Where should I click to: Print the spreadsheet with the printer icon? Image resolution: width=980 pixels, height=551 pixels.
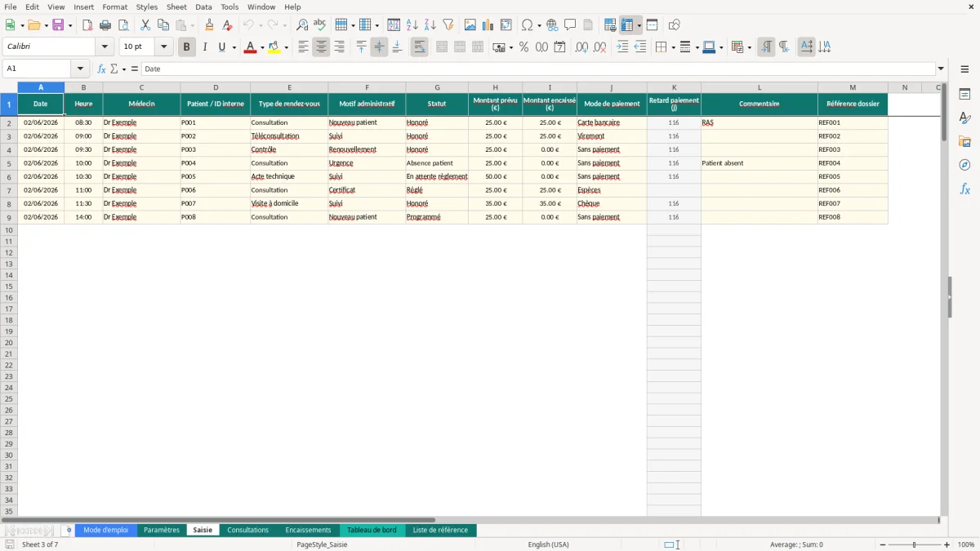click(x=105, y=25)
